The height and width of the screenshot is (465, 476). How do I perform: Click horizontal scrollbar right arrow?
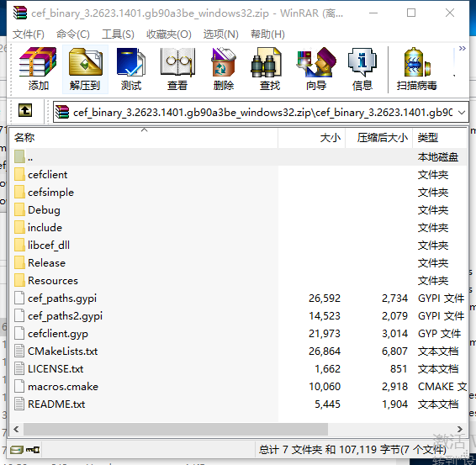point(460,429)
